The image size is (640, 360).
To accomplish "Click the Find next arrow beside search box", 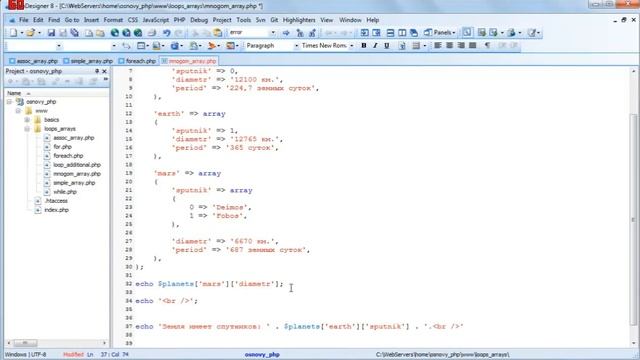I will point(286,33).
